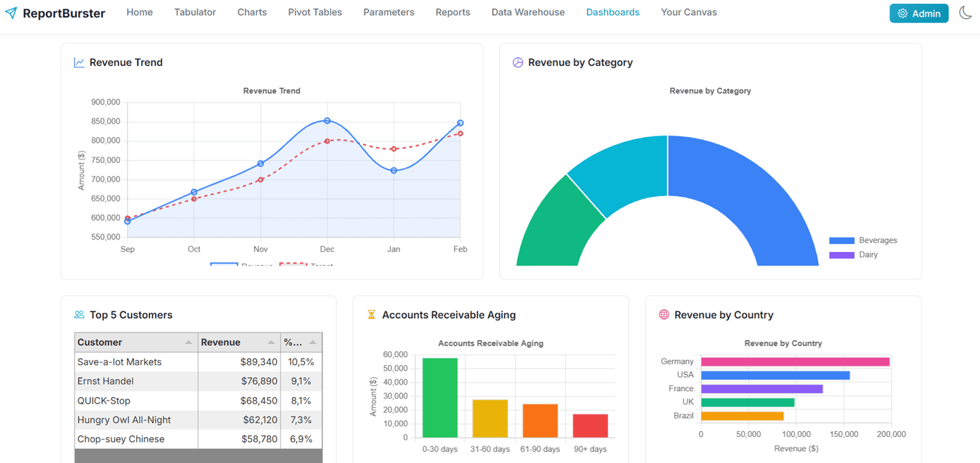Click the scrollbar under the customers table
The width and height of the screenshot is (980, 463).
click(x=197, y=456)
